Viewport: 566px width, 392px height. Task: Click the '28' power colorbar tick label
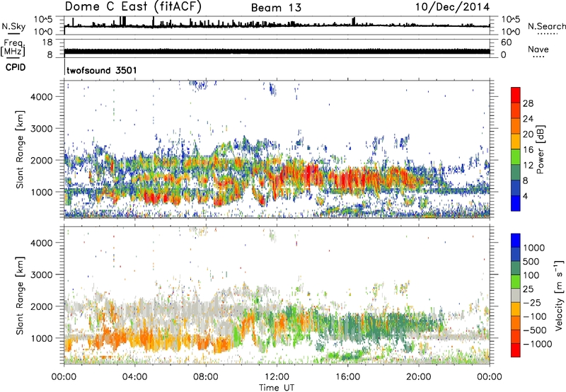tap(528, 103)
